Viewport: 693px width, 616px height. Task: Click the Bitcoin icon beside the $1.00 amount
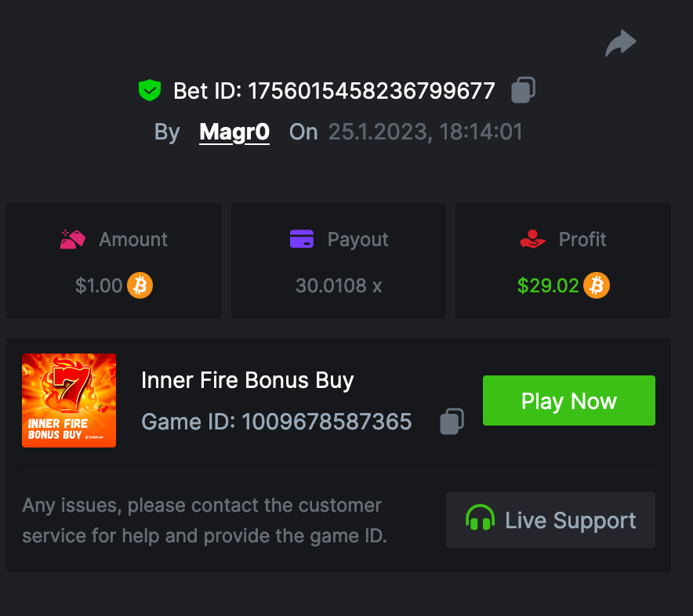[x=140, y=285]
